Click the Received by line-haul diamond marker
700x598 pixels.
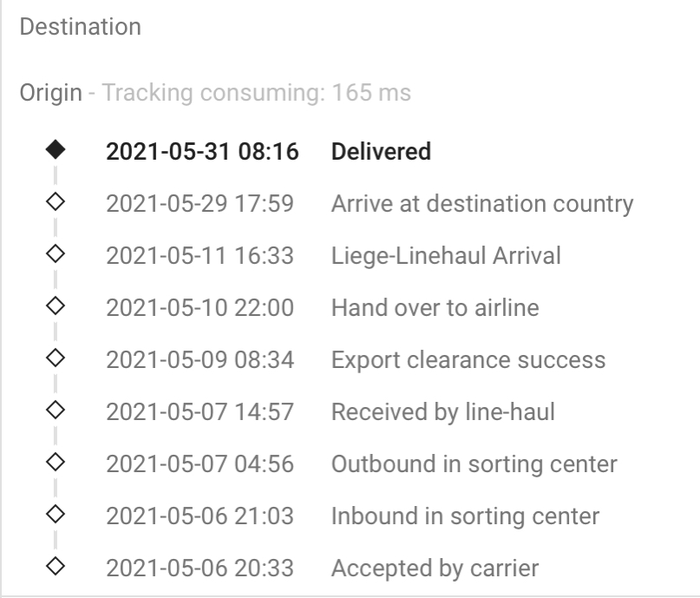pos(56,411)
